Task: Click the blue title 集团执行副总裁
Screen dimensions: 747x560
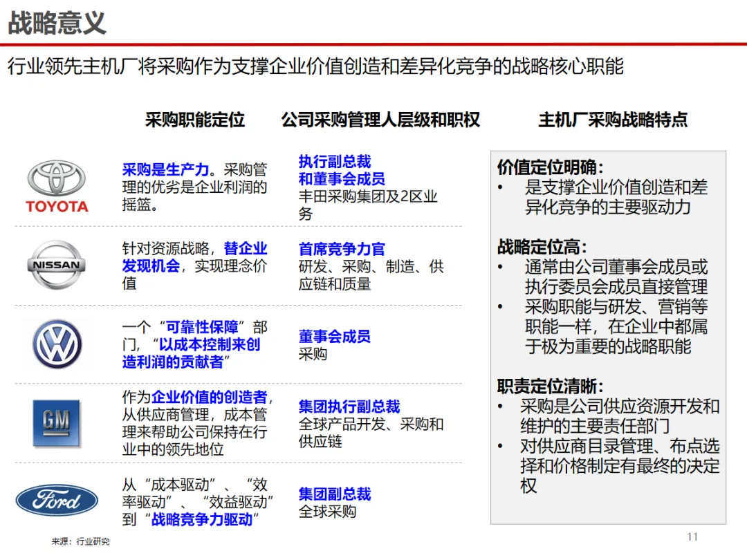Action: click(x=349, y=407)
